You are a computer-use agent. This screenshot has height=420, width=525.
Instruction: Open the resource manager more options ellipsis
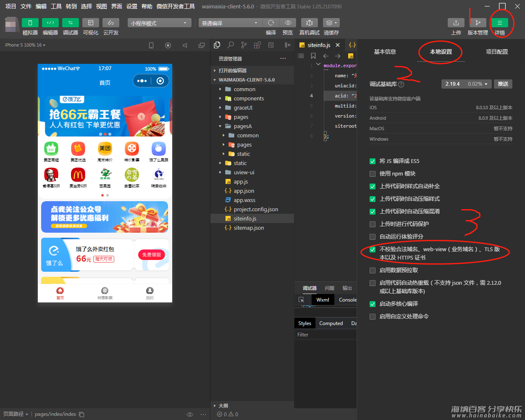[x=283, y=58]
